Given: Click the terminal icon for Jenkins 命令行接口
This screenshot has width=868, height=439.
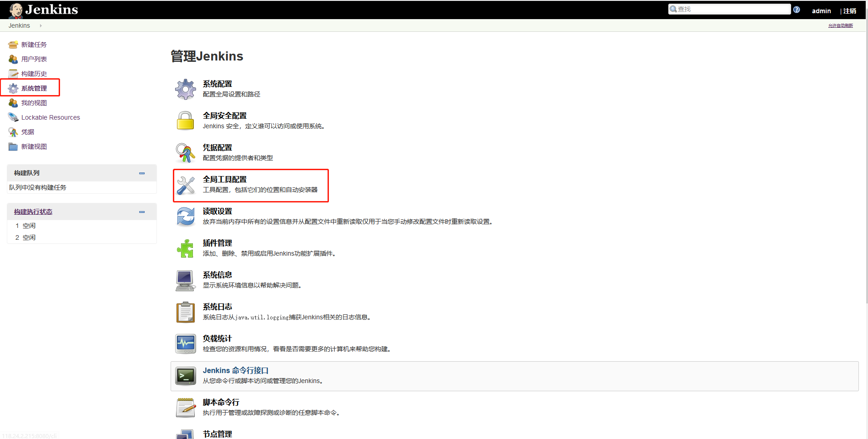Looking at the screenshot, I should (x=186, y=376).
